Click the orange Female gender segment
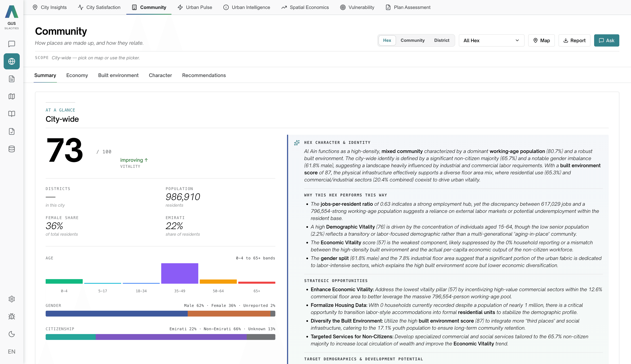Viewport: 631px width, 364px height. pyautogui.click(x=229, y=313)
